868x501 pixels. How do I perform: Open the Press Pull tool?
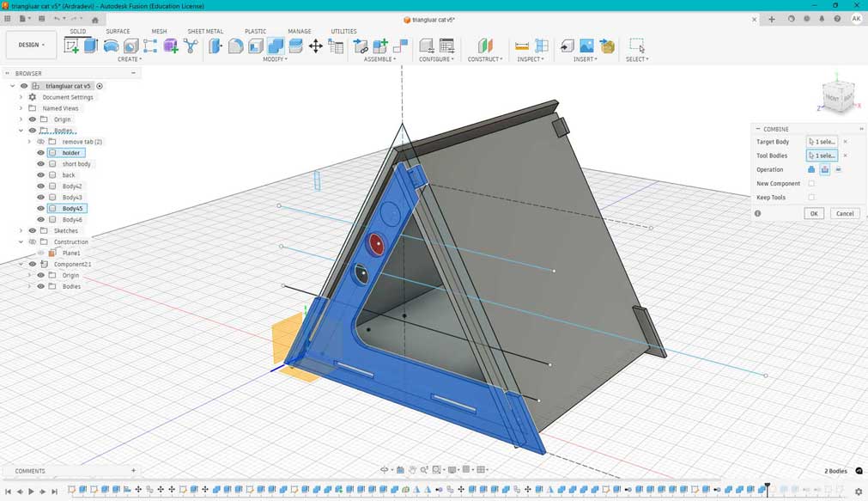pos(214,45)
